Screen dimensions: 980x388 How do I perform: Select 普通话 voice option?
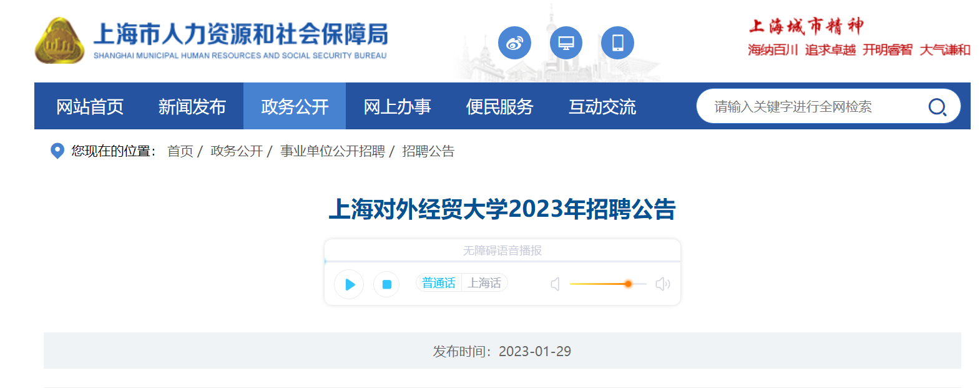(x=439, y=283)
